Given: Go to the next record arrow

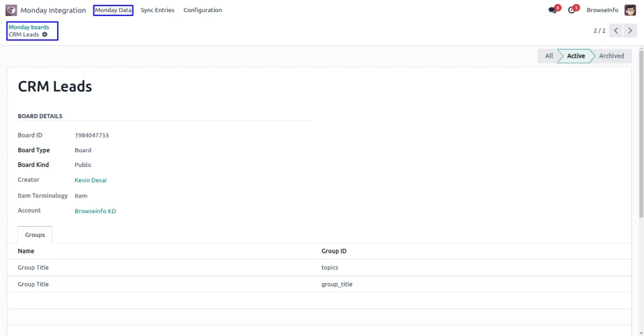Looking at the screenshot, I should pyautogui.click(x=631, y=30).
